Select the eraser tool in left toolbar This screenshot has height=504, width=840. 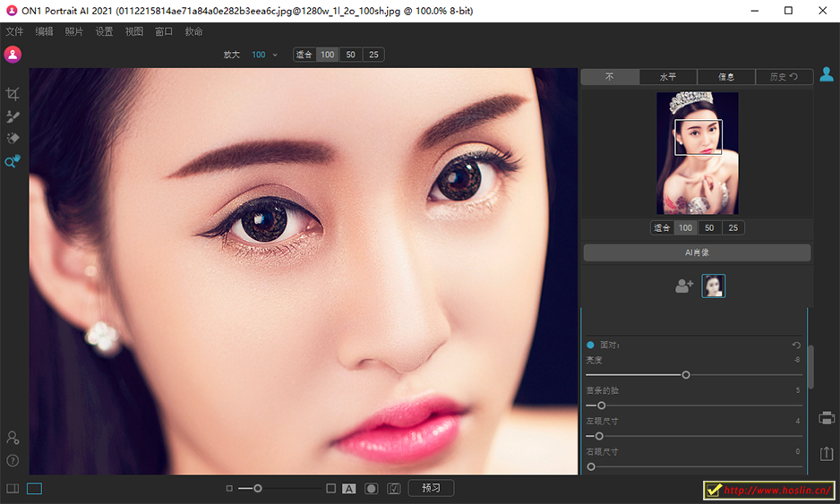(x=13, y=139)
